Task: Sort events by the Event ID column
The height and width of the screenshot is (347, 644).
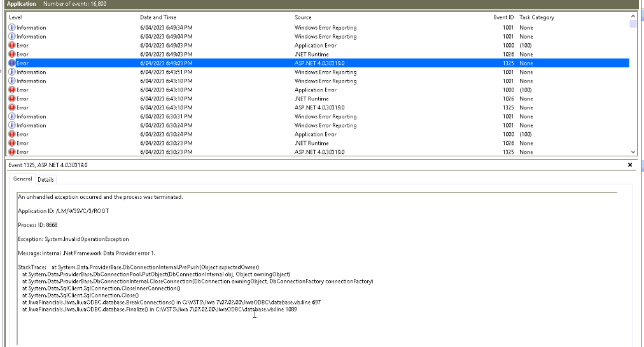Action: pos(503,17)
